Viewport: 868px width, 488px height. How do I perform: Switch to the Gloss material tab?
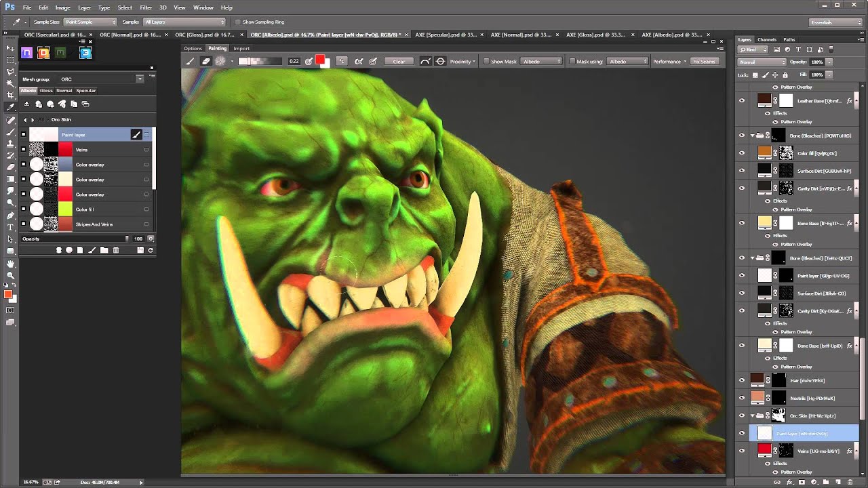point(46,90)
